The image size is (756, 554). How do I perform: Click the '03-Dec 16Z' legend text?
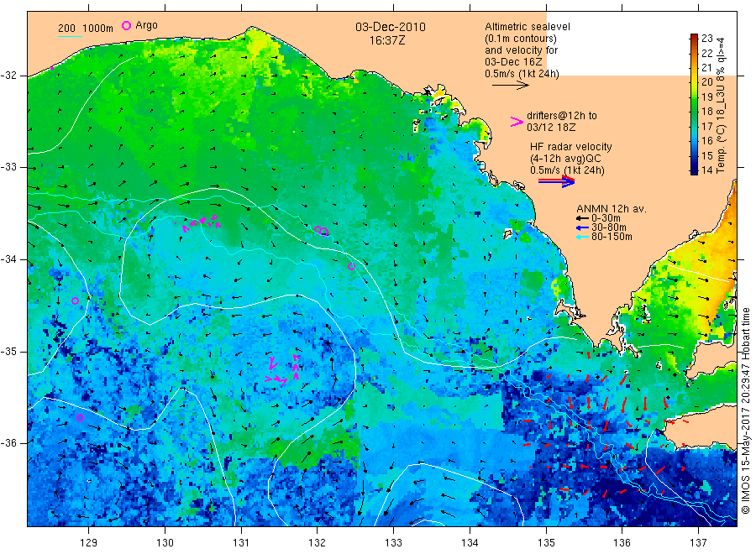pyautogui.click(x=513, y=62)
